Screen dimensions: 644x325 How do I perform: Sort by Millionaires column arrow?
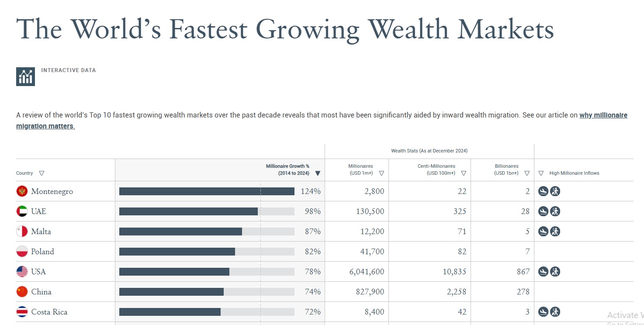tap(381, 173)
